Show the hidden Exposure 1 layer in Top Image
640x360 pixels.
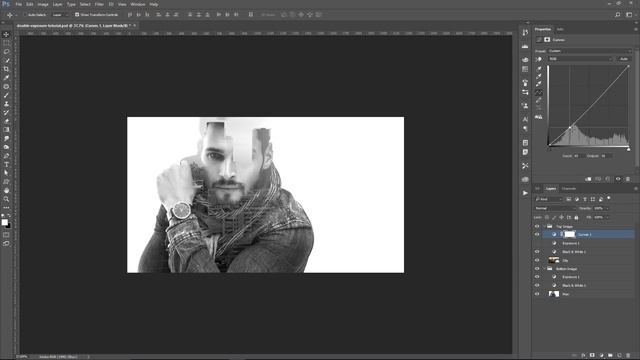tap(537, 243)
